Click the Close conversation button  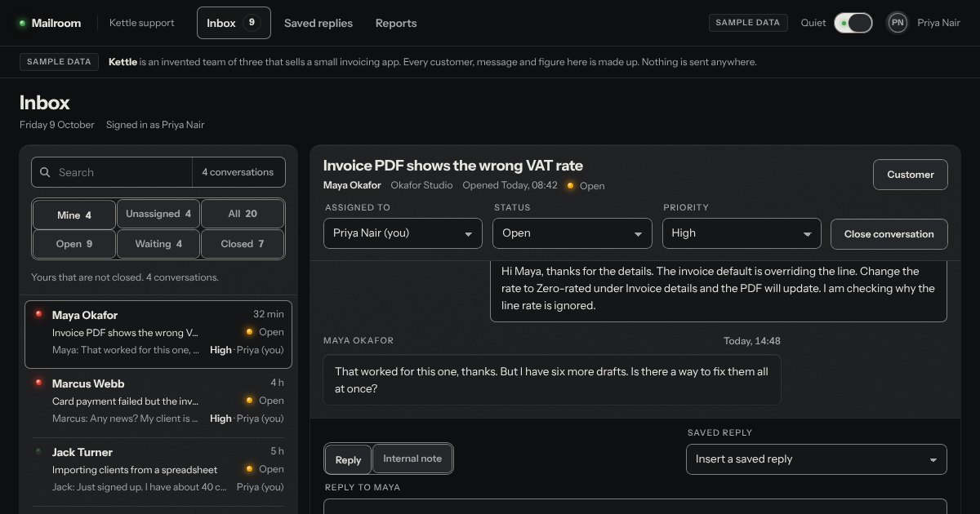tap(889, 234)
